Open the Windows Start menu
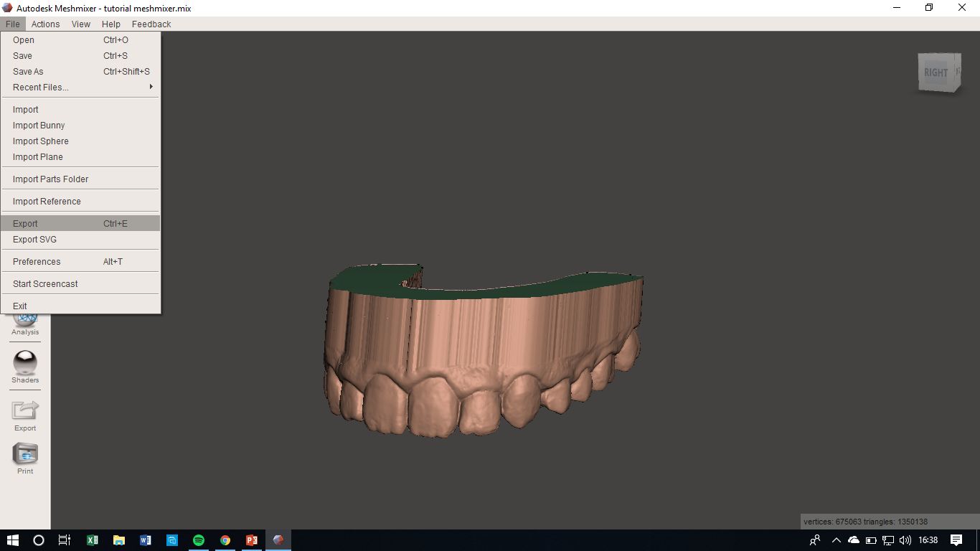 13,540
